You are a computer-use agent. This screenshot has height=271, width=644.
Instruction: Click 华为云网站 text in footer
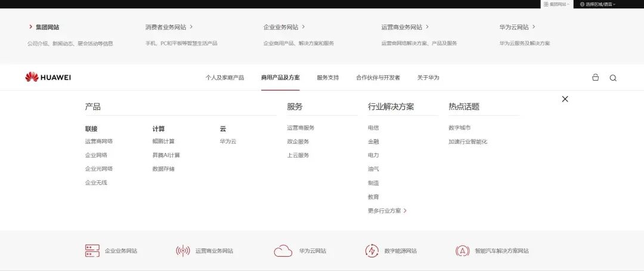pyautogui.click(x=312, y=251)
